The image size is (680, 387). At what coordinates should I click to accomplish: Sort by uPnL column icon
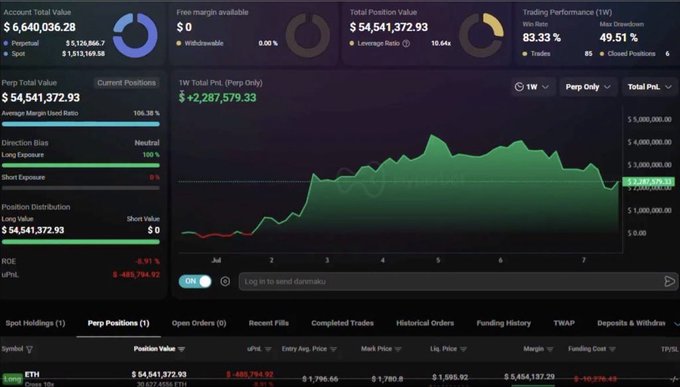[x=268, y=349]
